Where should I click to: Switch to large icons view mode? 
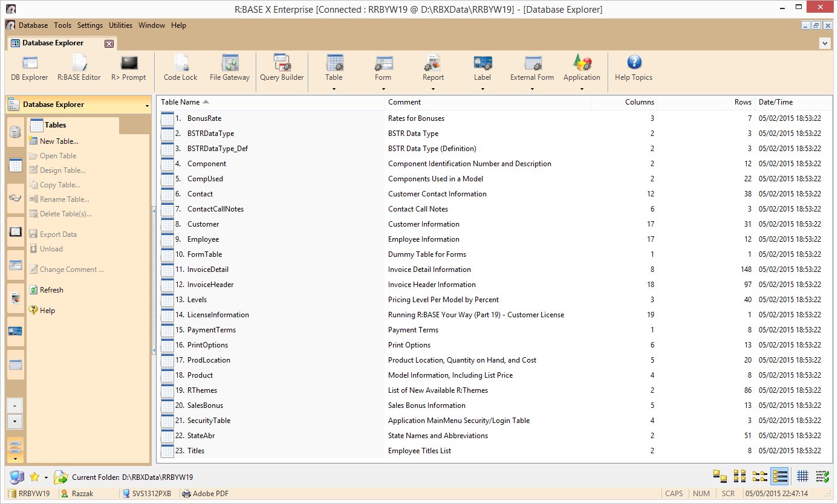pyautogui.click(x=719, y=476)
